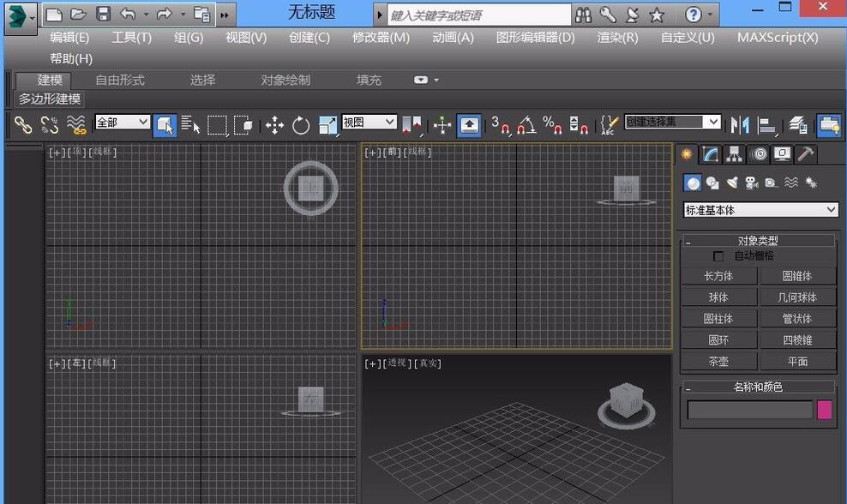Toggle angle snap

point(526,124)
